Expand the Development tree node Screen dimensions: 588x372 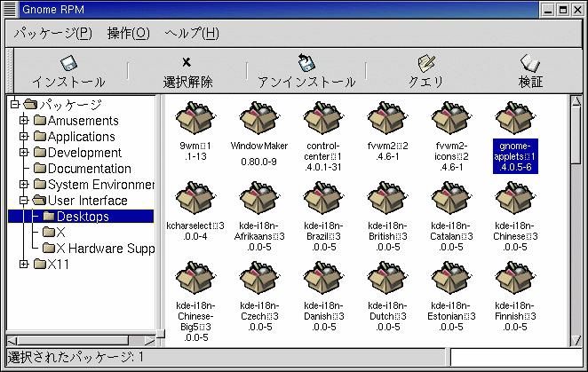point(24,152)
